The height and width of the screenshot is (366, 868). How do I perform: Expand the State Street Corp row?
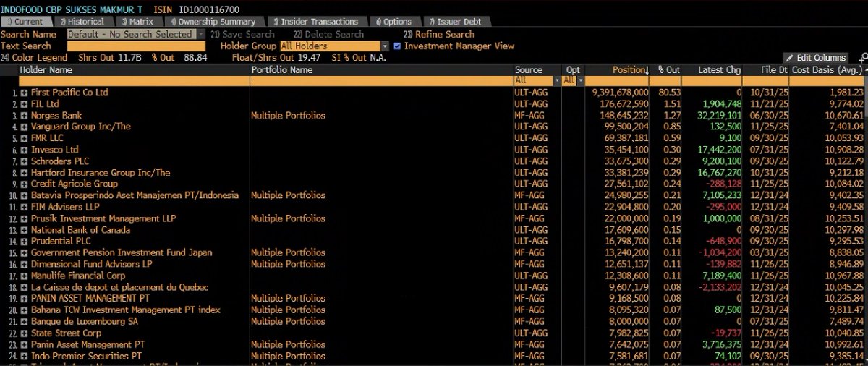point(24,333)
